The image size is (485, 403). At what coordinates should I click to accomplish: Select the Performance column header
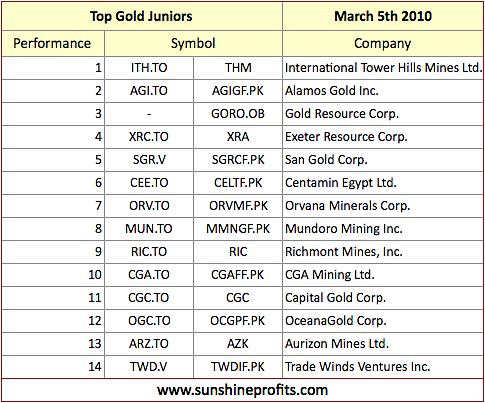tap(53, 44)
